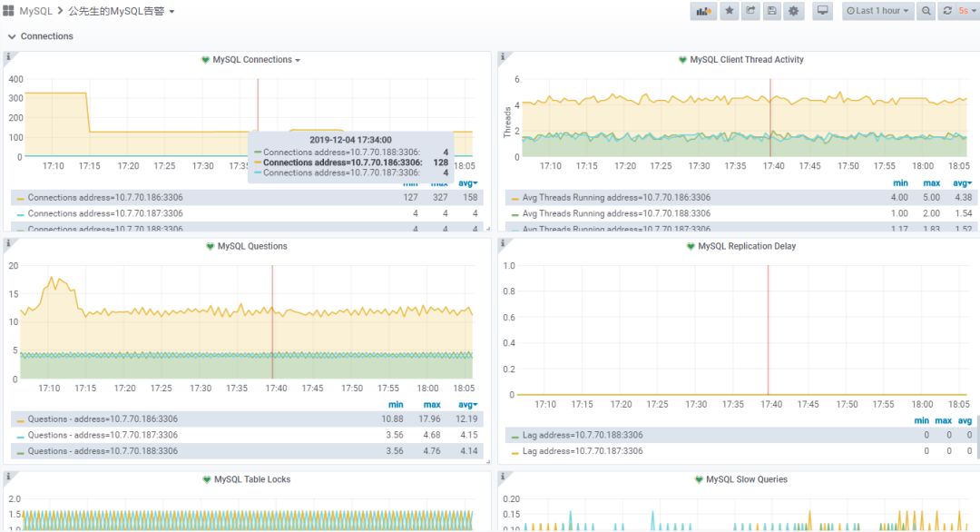Screen dimensions: 980x532
Task: Toggle Connections 10.7.70.186:3306 legend series
Action: 105,198
